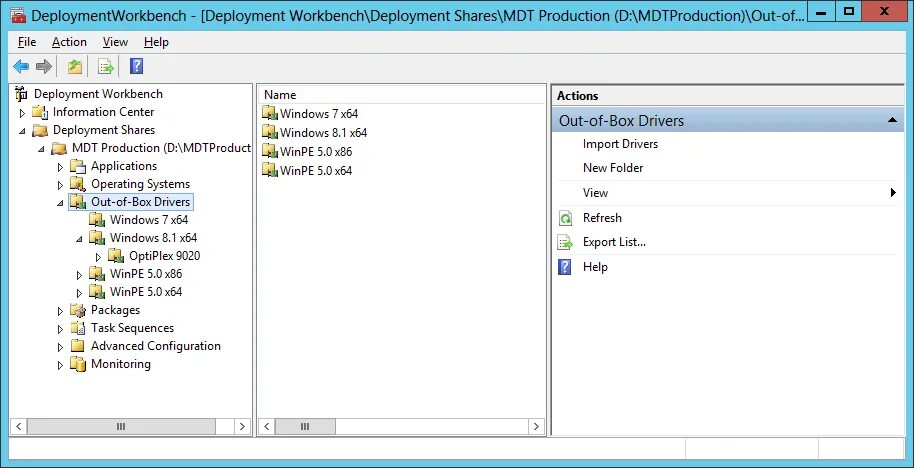Viewport: 914px width, 468px height.
Task: Click the tree pane horizontal scrollbar thumb
Action: click(121, 427)
